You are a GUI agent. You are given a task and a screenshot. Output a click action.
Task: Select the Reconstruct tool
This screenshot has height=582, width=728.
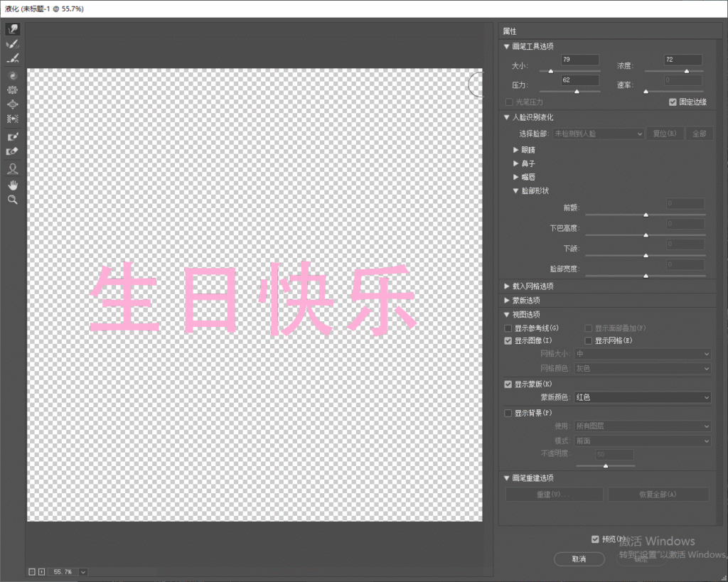click(13, 44)
